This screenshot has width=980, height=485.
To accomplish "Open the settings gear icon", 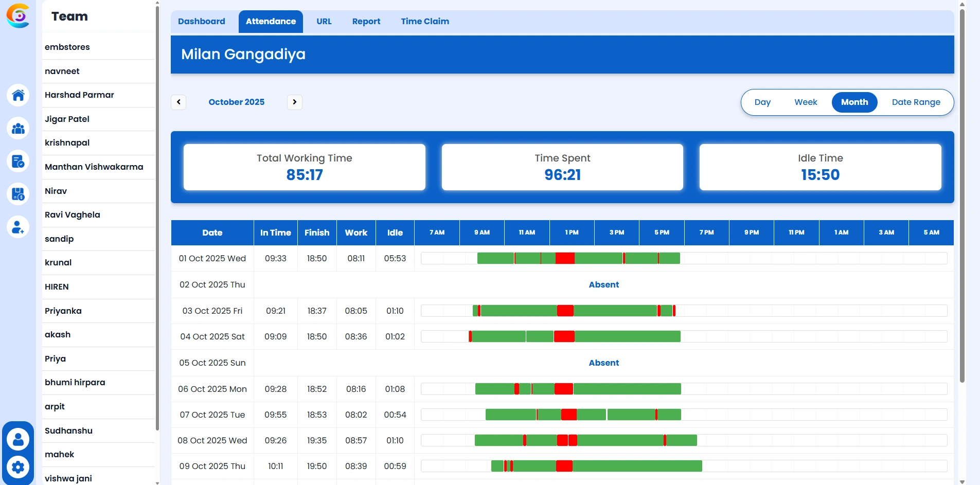I will click(18, 467).
